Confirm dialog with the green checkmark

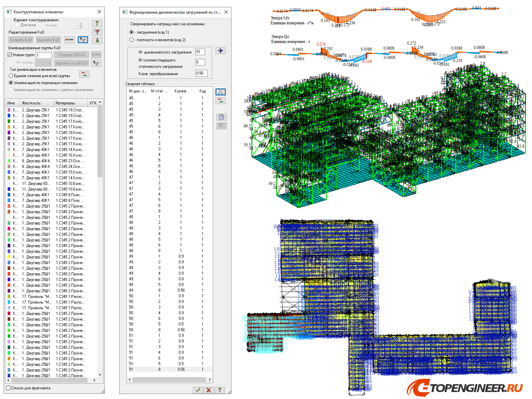pos(198,390)
